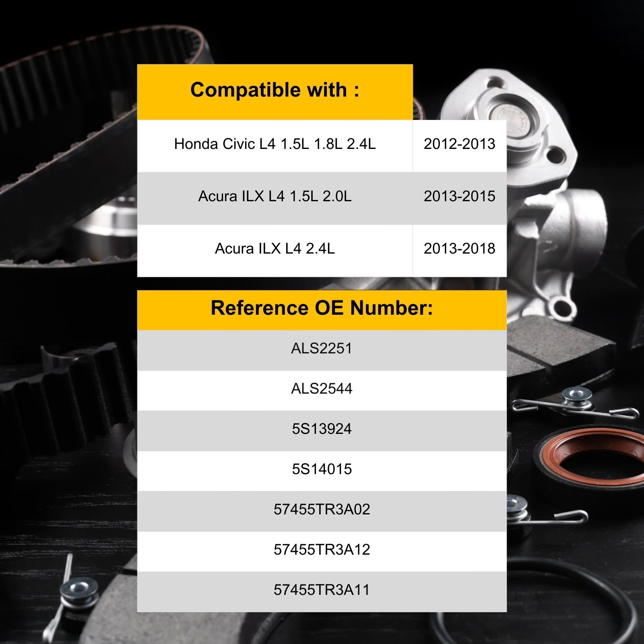Click the 5S13924 reference number
This screenshot has height=644, width=644.
(322, 429)
